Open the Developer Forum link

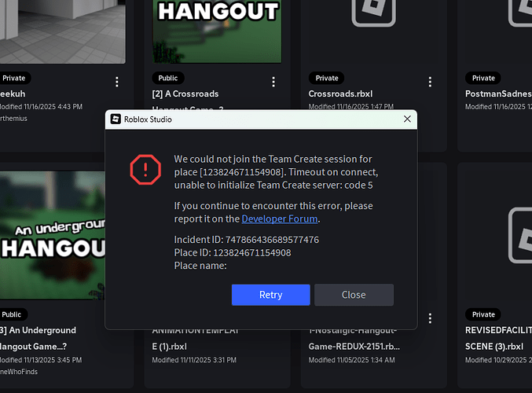point(280,219)
